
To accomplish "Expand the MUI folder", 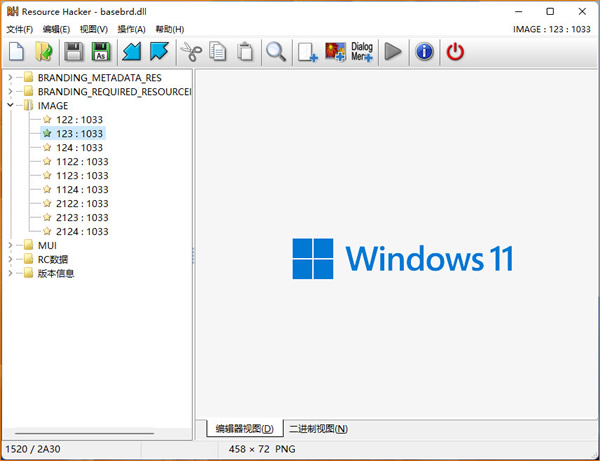I will point(10,245).
